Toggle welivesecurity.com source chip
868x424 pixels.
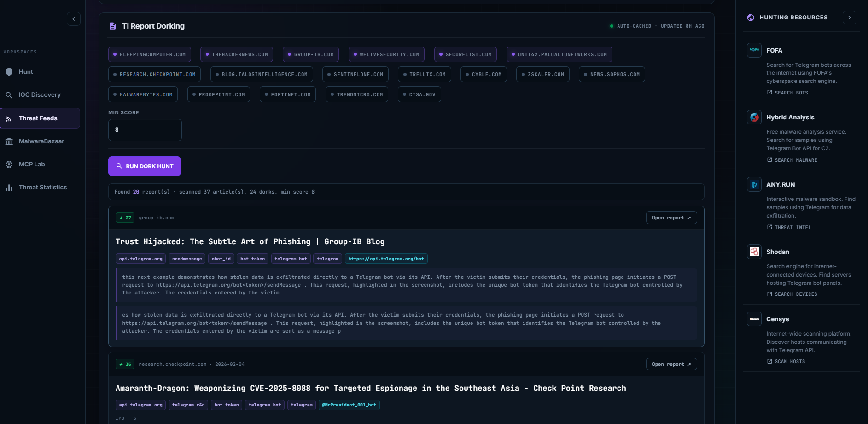(386, 54)
